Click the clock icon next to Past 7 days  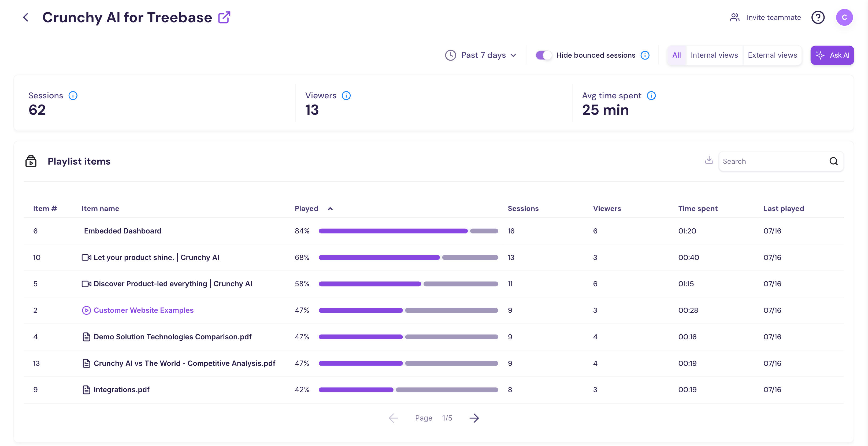pos(451,55)
